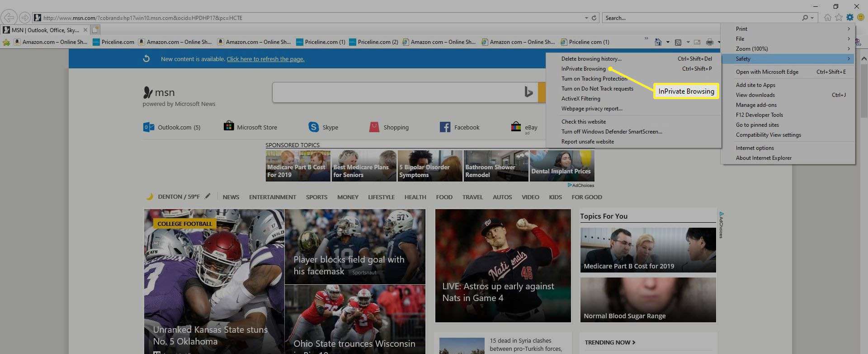Click the Tools gear icon
Screen dimensions: 868x354
pyautogui.click(x=850, y=18)
